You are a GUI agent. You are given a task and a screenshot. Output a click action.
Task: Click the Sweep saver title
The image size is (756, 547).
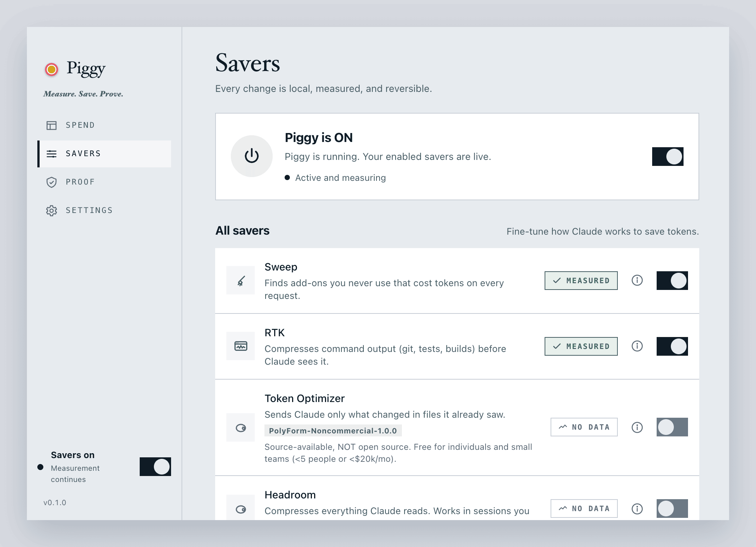[281, 267]
